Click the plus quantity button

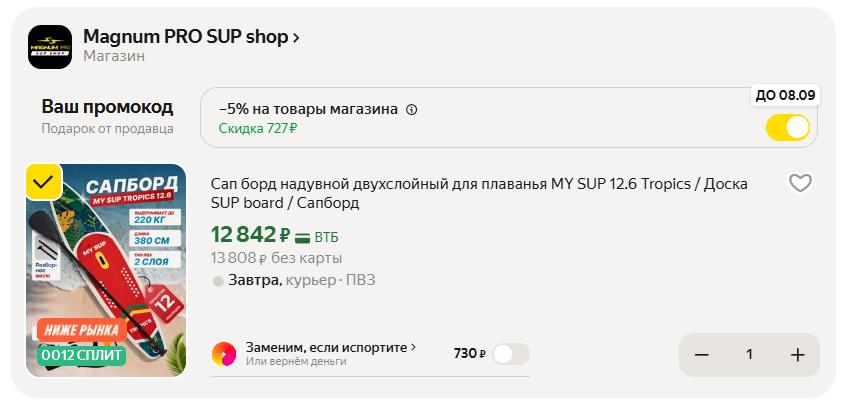pyautogui.click(x=797, y=355)
